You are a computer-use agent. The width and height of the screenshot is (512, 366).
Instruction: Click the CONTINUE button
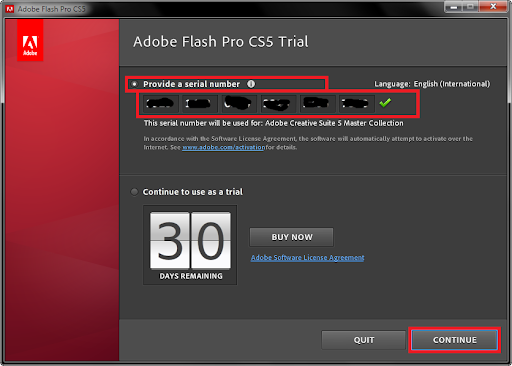454,340
